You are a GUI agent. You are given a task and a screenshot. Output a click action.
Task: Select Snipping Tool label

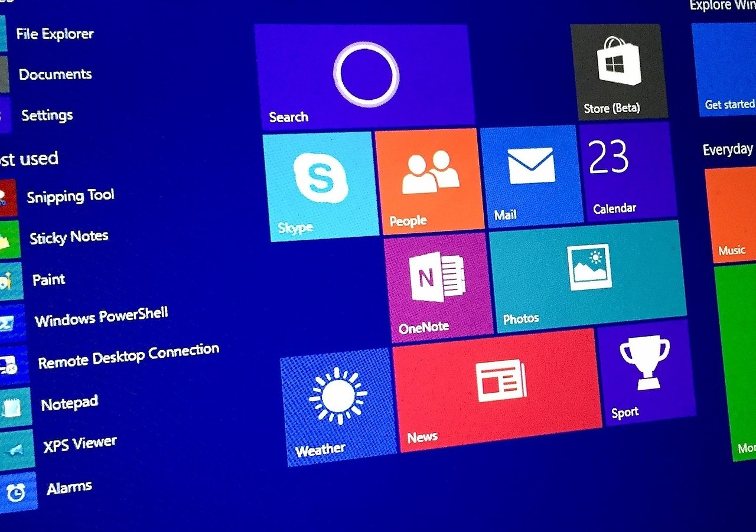pos(70,196)
